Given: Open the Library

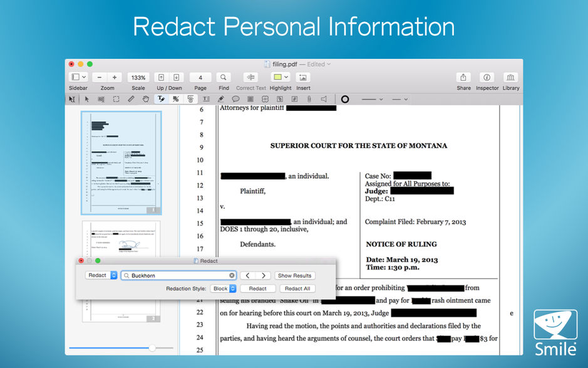Looking at the screenshot, I should click(511, 76).
